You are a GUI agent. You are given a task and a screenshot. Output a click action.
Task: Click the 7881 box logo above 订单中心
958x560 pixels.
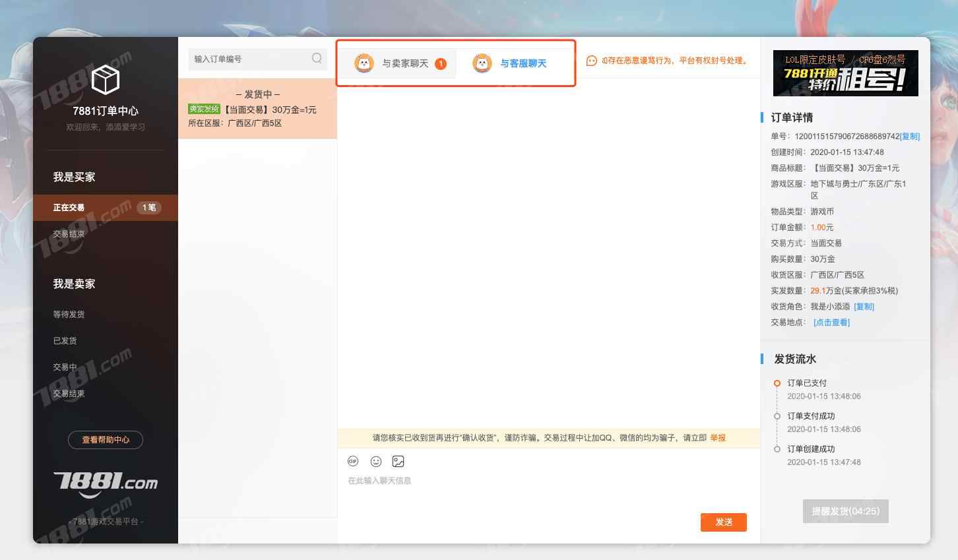[106, 79]
